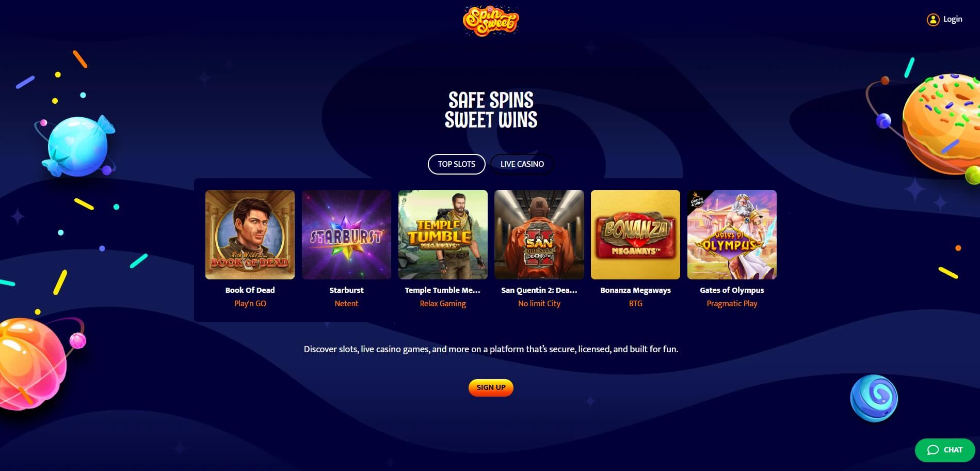This screenshot has width=980, height=471.
Task: Launch Gates of Olympus game thumbnail
Action: [732, 234]
